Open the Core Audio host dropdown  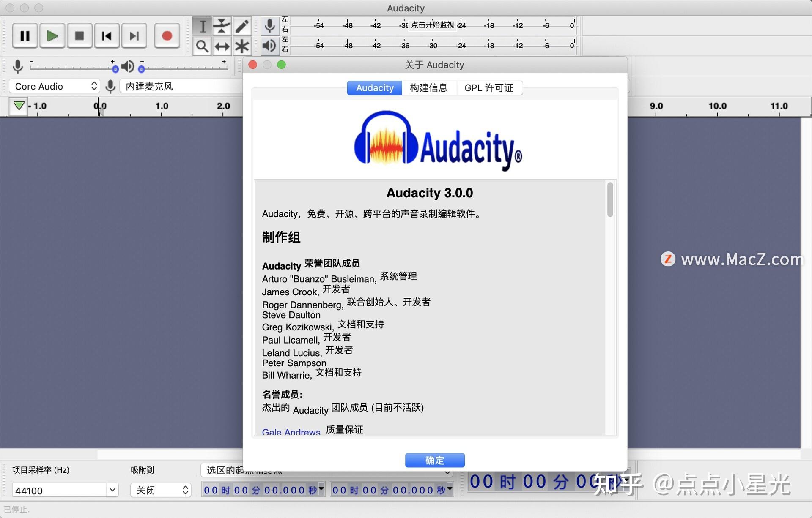pyautogui.click(x=54, y=86)
